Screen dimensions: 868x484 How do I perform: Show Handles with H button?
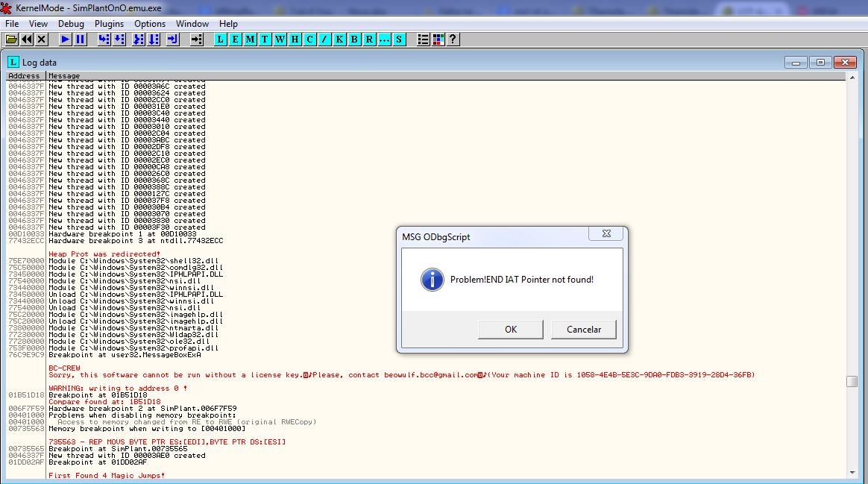point(295,40)
